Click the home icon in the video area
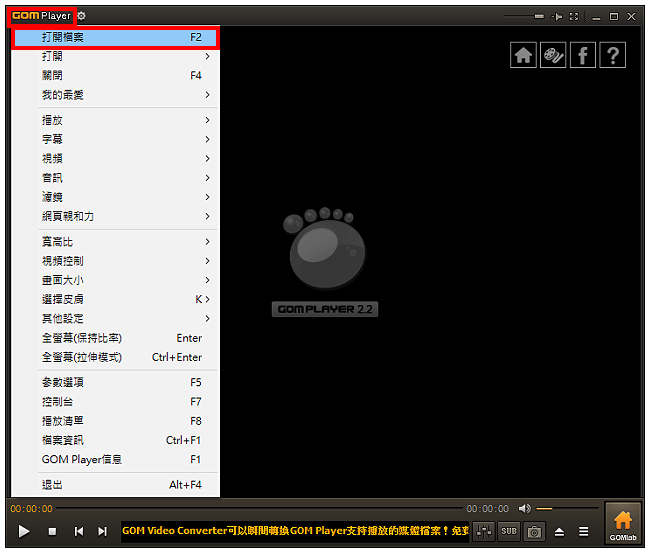The width and height of the screenshot is (653, 556). point(523,55)
